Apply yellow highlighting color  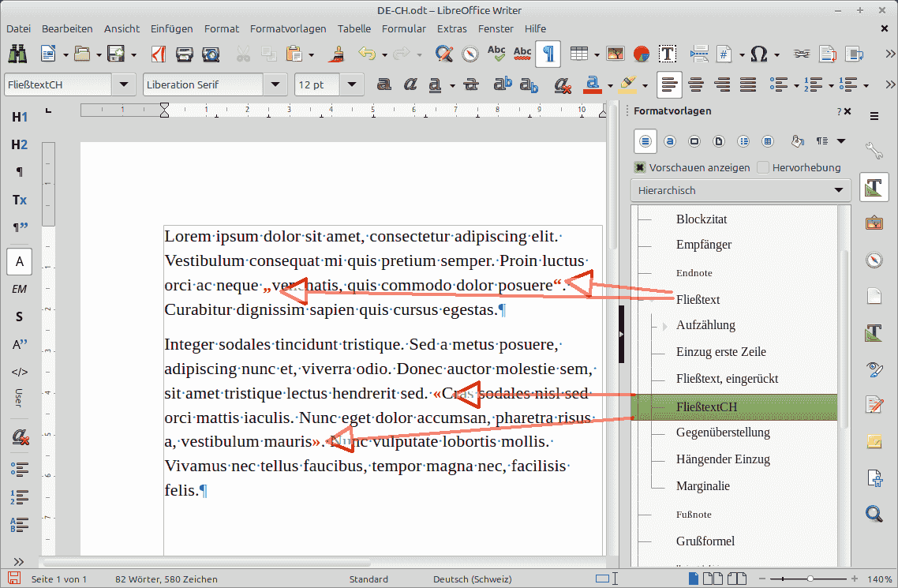tap(627, 84)
